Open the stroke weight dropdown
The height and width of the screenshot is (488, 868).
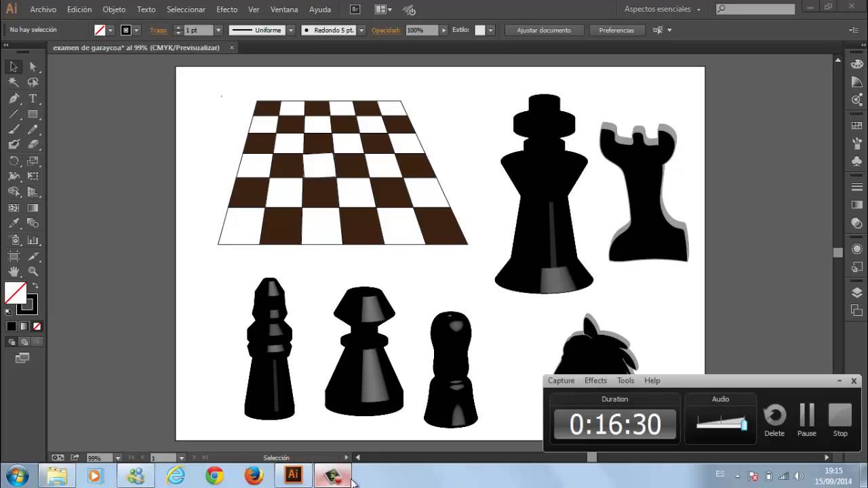click(x=218, y=30)
